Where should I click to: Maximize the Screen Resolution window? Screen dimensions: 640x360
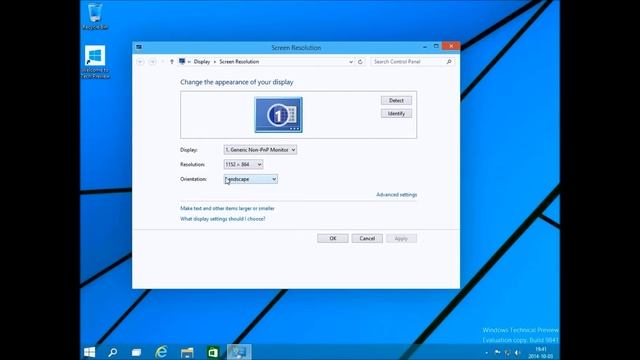[x=436, y=47]
